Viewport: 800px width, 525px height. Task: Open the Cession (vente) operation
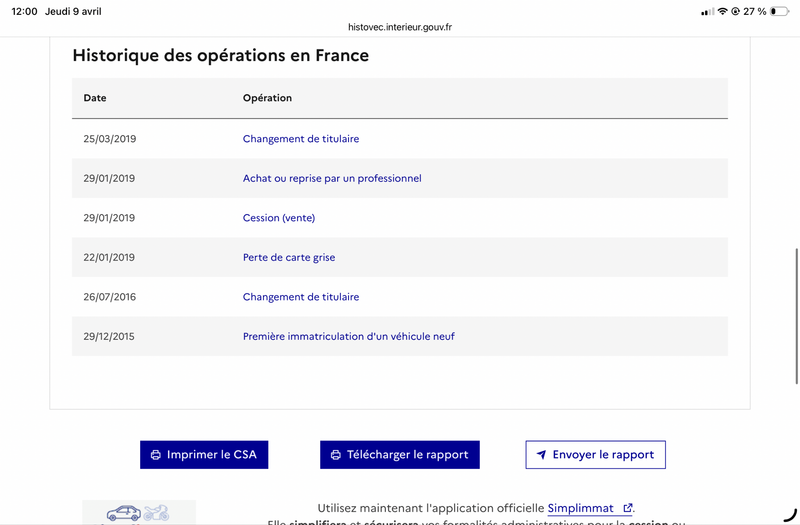pos(279,218)
